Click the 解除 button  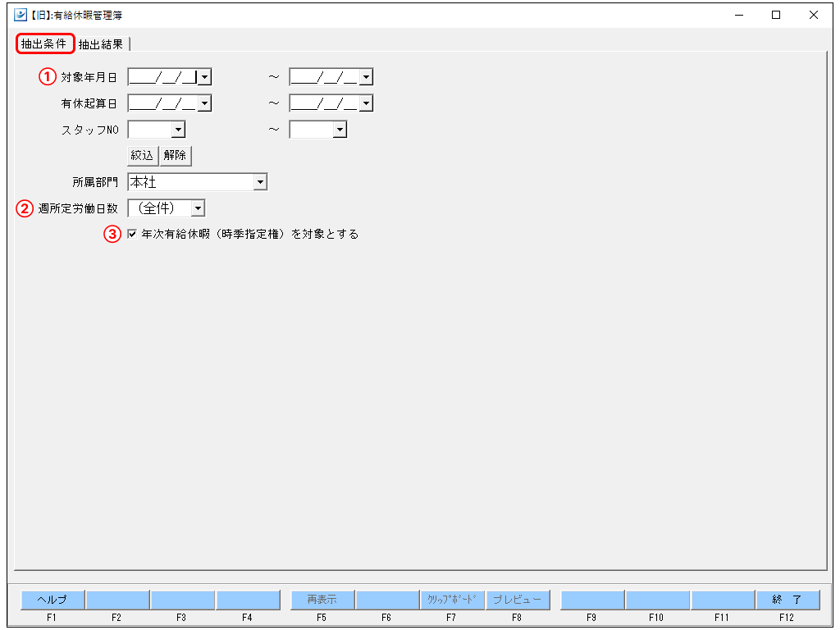(x=176, y=155)
